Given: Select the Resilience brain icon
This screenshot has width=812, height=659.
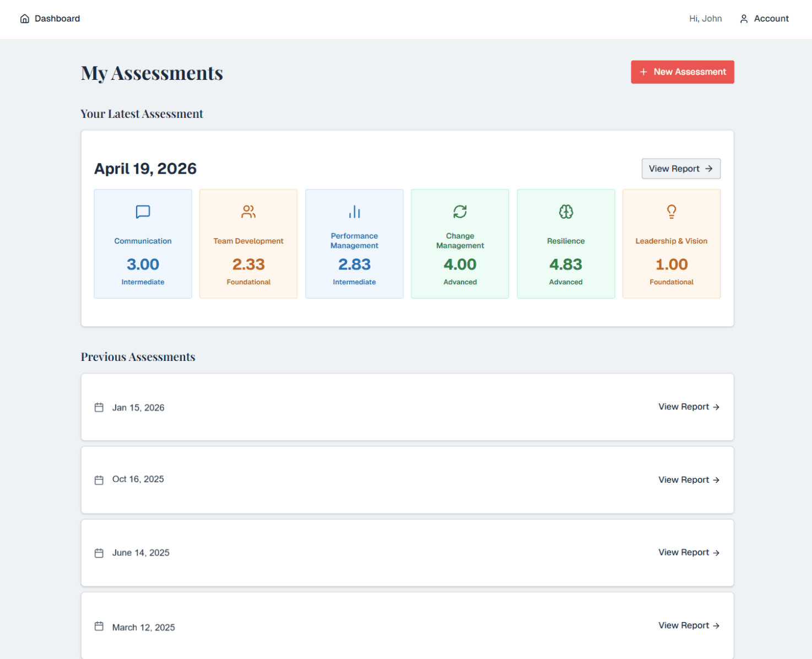Looking at the screenshot, I should tap(566, 212).
